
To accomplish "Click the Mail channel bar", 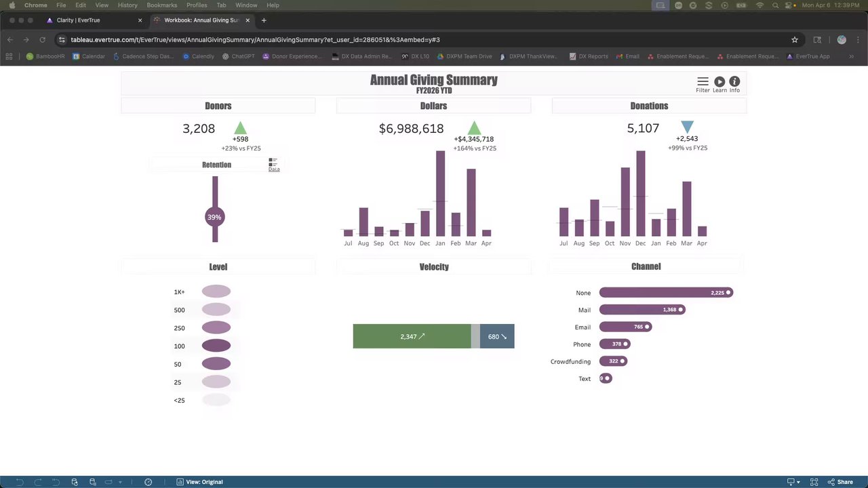I will point(642,310).
